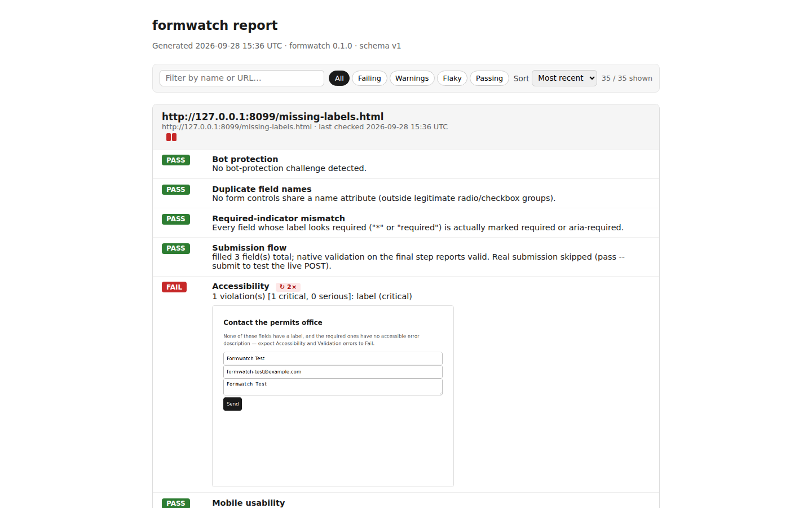Click the PASS badge for Mobile usability

click(x=176, y=503)
